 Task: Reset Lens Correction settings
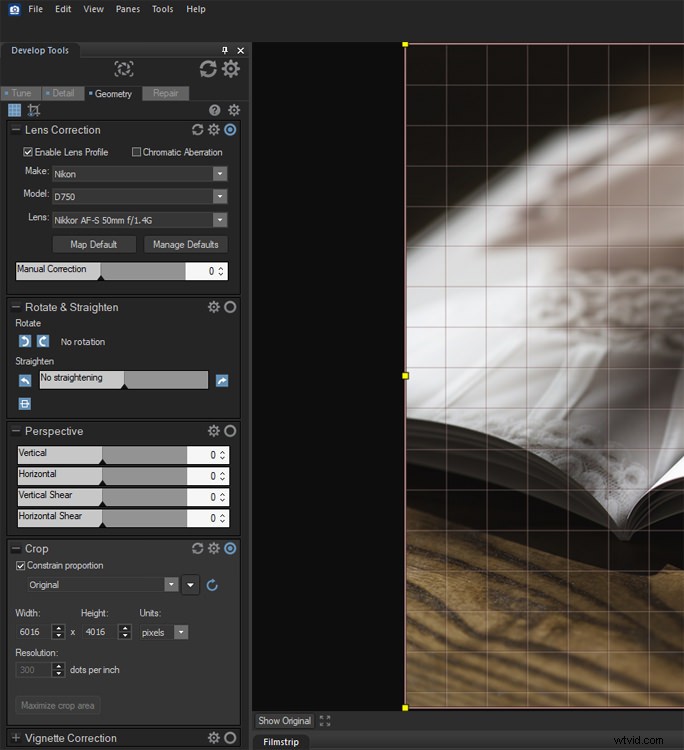click(198, 130)
